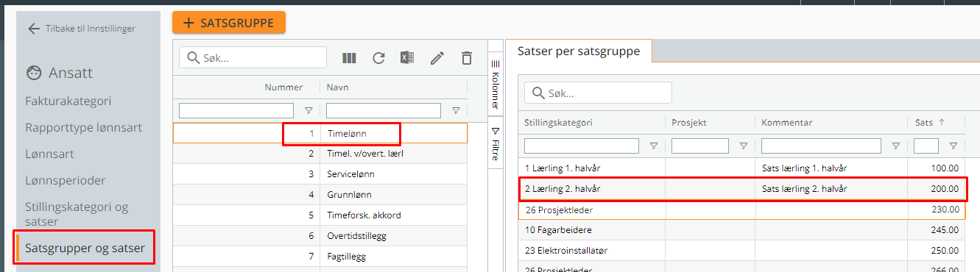Select the Grunnlønn row
This screenshot has width=980, height=272.
pos(320,195)
